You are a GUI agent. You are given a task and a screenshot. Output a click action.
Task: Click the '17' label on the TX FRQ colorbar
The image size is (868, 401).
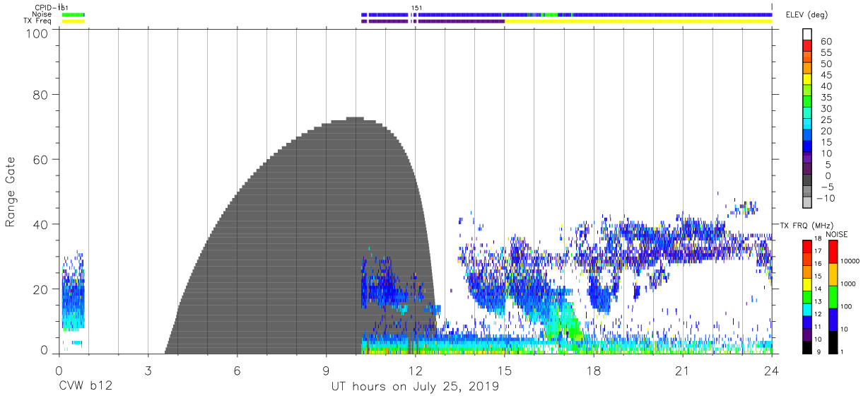coord(818,251)
